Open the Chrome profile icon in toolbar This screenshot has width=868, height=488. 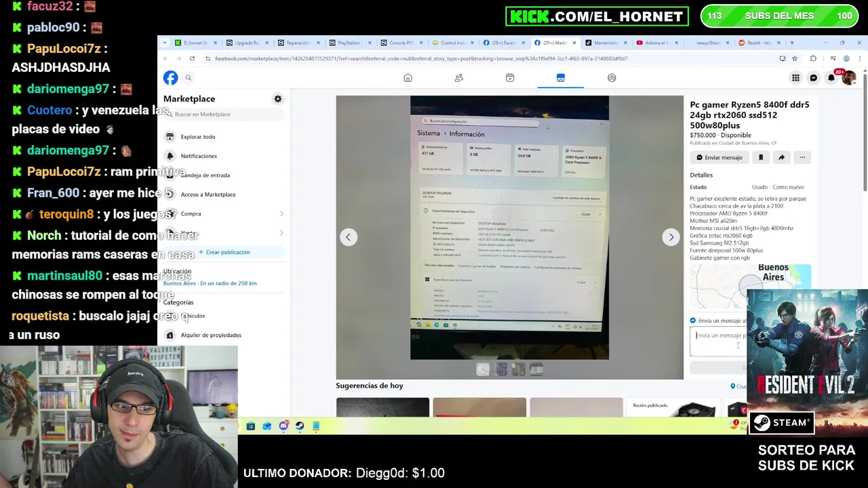(x=846, y=58)
